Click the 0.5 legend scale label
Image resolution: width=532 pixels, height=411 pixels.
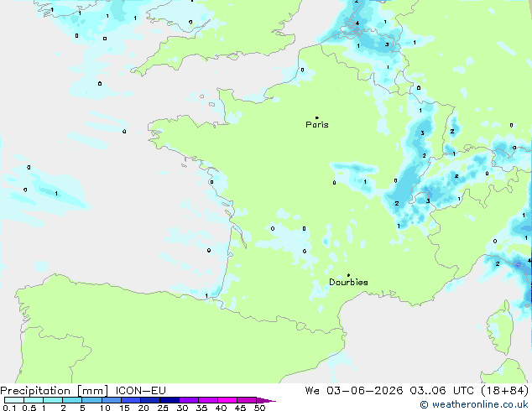click(x=29, y=408)
